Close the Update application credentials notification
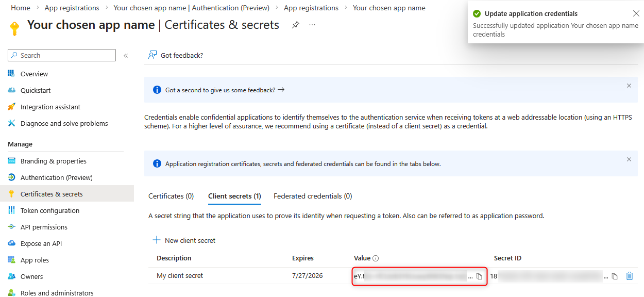This screenshot has height=297, width=644. pos(636,13)
